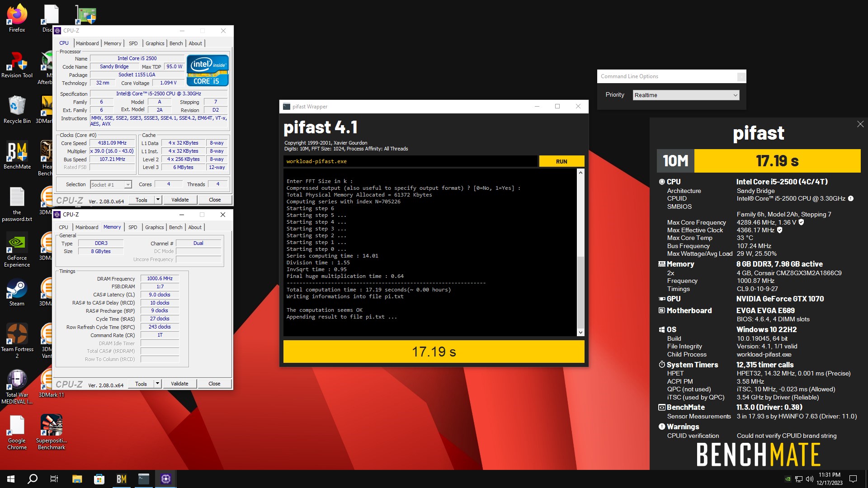The width and height of the screenshot is (868, 488).
Task: Open BenchMate from the taskbar
Action: [121, 479]
